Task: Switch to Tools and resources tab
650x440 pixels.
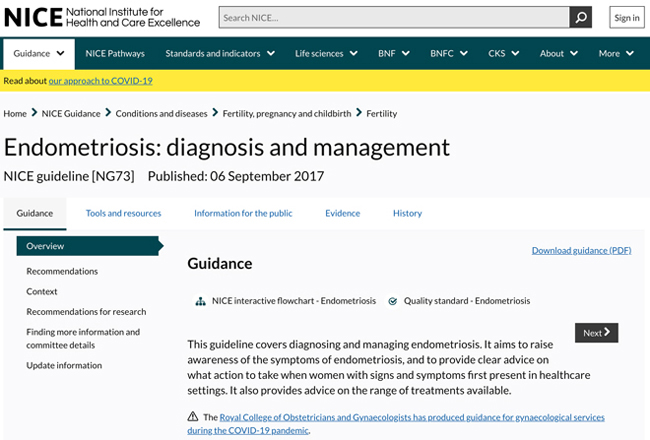Action: [x=124, y=214]
